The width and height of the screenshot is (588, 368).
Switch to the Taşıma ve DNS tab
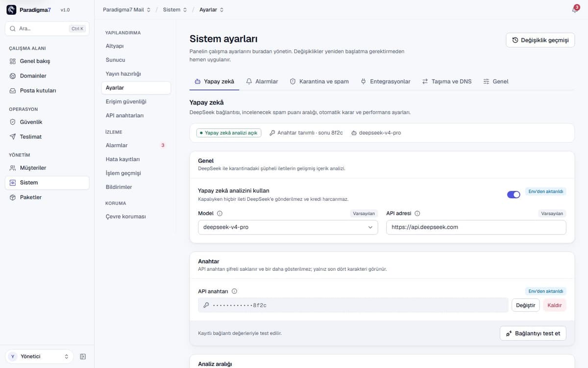point(447,81)
